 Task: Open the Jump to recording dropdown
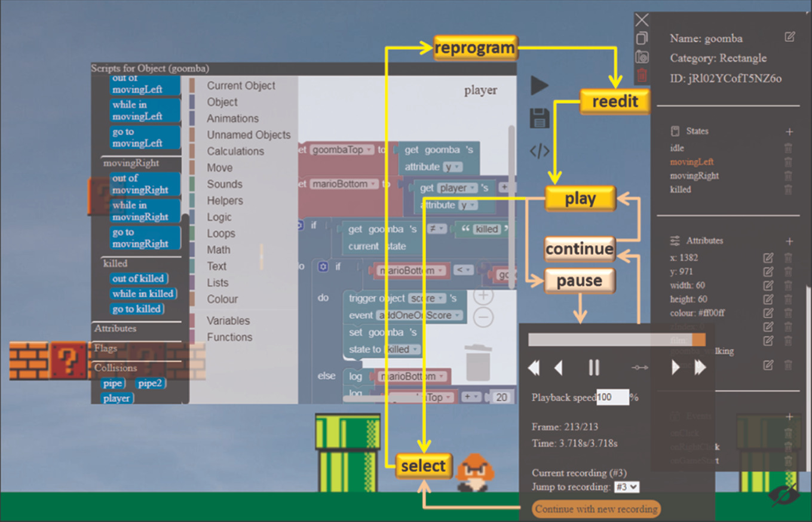point(627,487)
